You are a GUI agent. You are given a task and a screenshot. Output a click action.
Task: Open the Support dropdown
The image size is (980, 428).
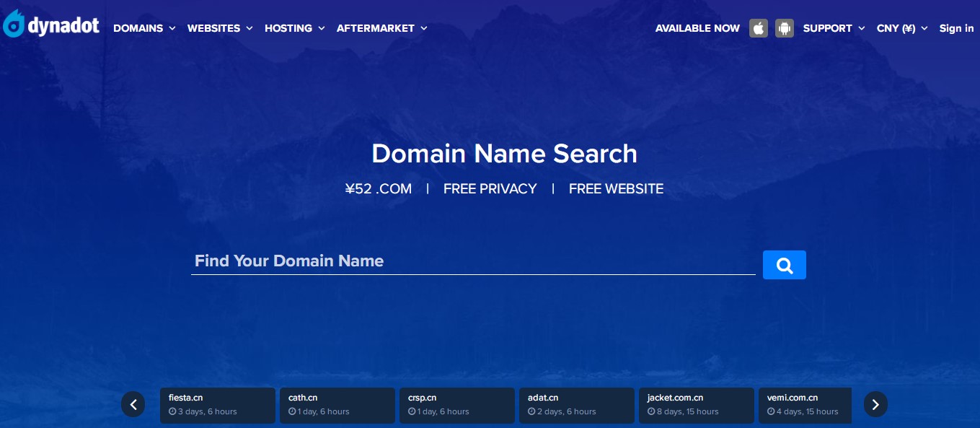834,28
